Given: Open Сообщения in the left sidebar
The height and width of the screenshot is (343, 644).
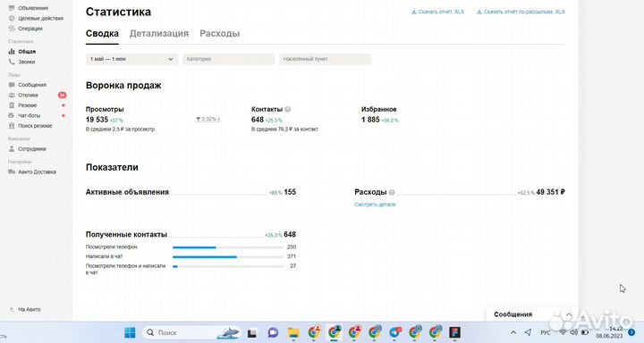Looking at the screenshot, I should point(28,85).
